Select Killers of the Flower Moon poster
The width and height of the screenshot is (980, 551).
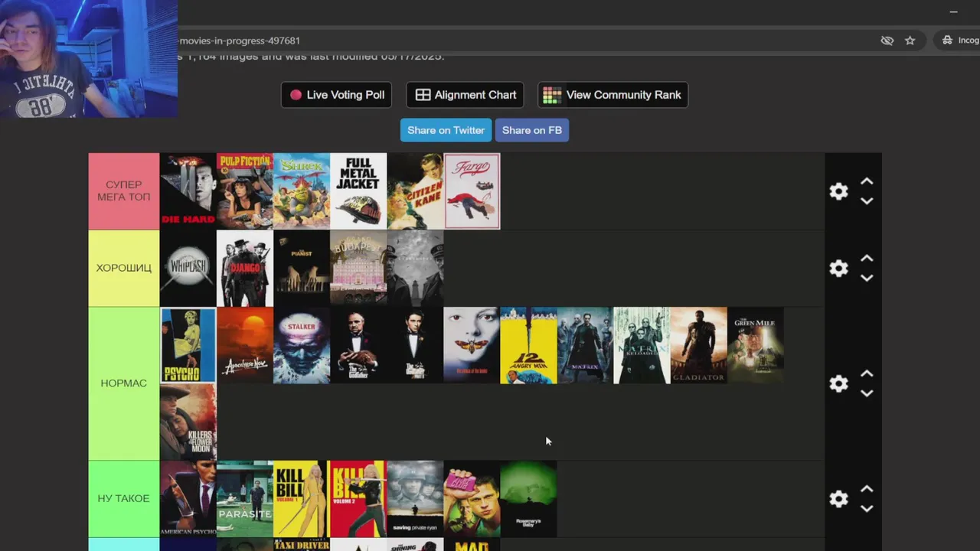point(188,422)
